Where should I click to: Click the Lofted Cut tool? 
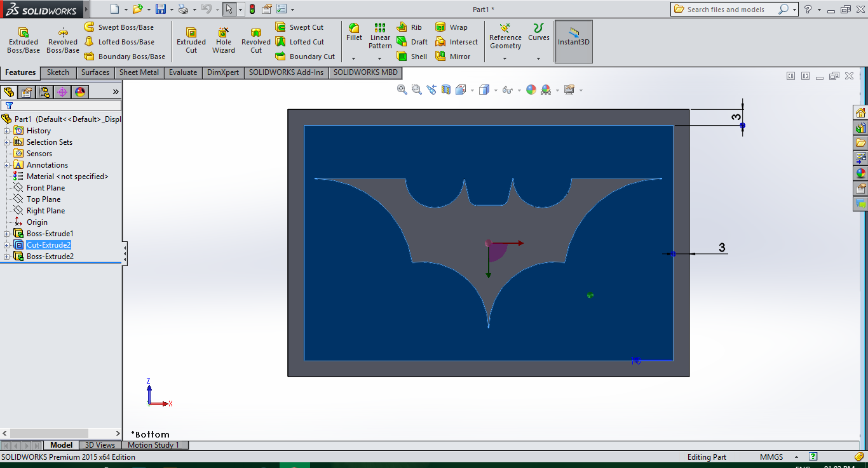click(x=299, y=42)
